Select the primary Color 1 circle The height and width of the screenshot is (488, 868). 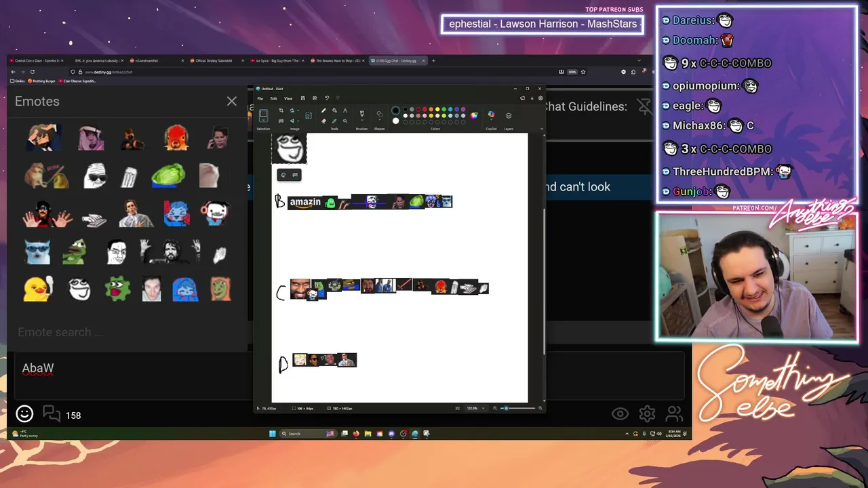[x=396, y=110]
